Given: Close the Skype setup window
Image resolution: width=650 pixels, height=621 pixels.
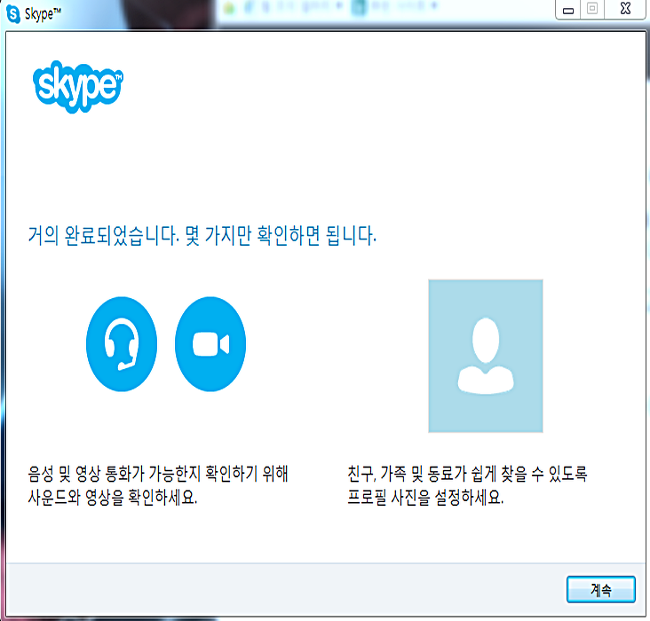Looking at the screenshot, I should pyautogui.click(x=625, y=9).
